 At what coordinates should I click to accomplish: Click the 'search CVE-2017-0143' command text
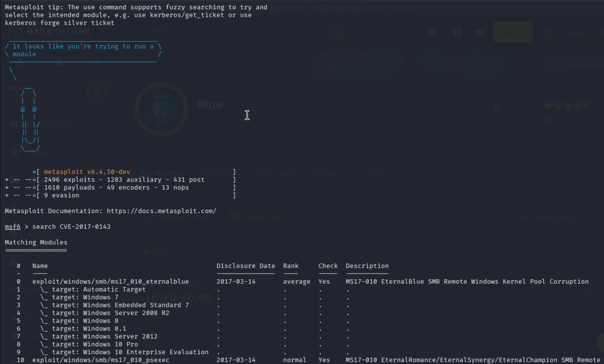point(71,227)
